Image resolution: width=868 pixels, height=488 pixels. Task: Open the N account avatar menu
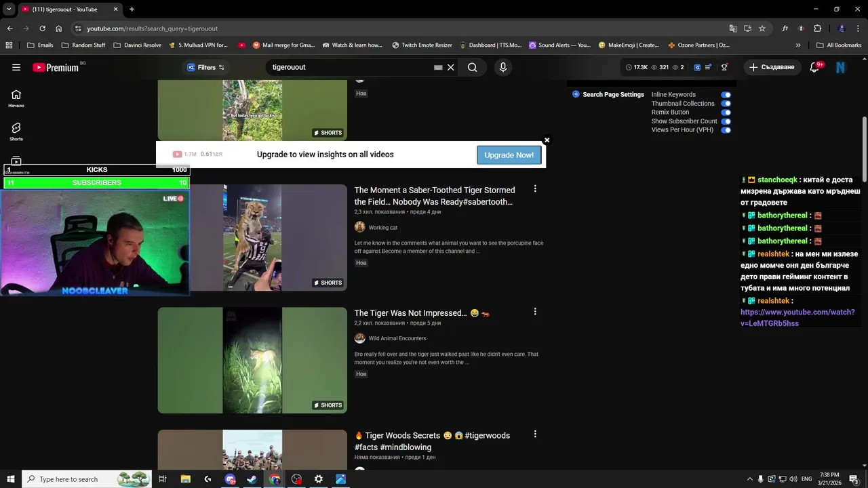pyautogui.click(x=841, y=67)
